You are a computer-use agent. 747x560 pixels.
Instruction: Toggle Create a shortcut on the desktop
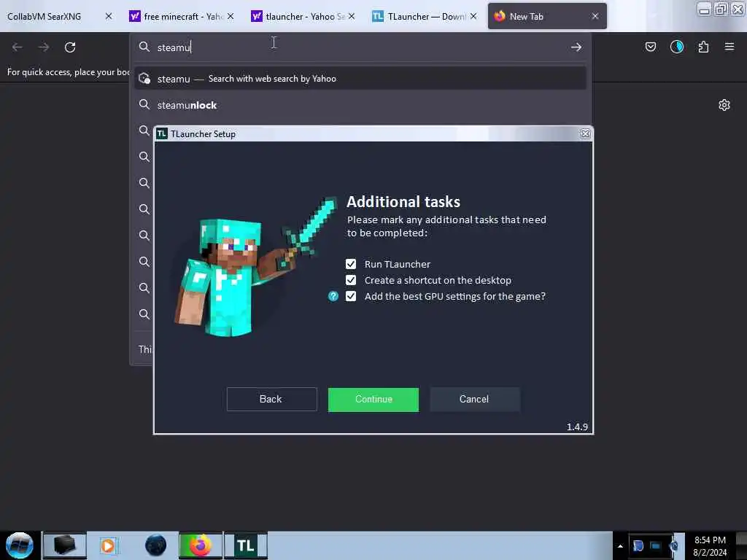[x=351, y=280]
